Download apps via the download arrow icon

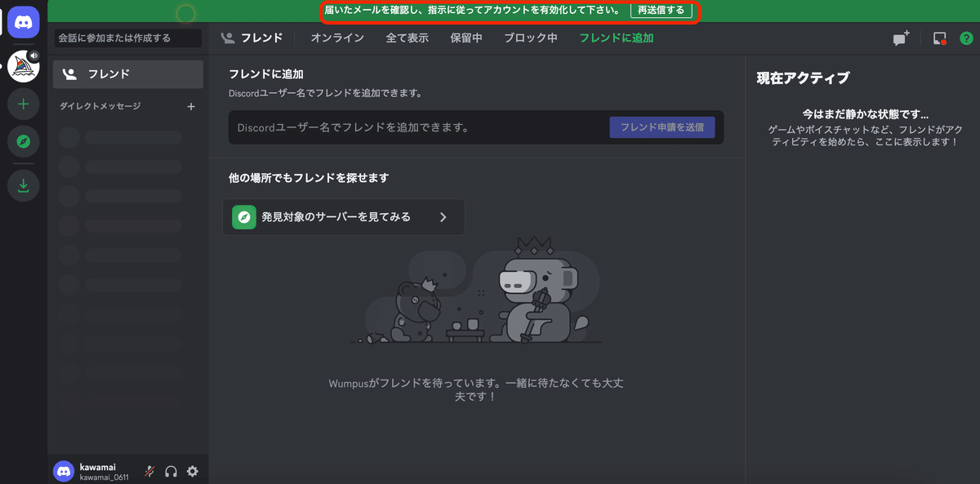click(24, 186)
